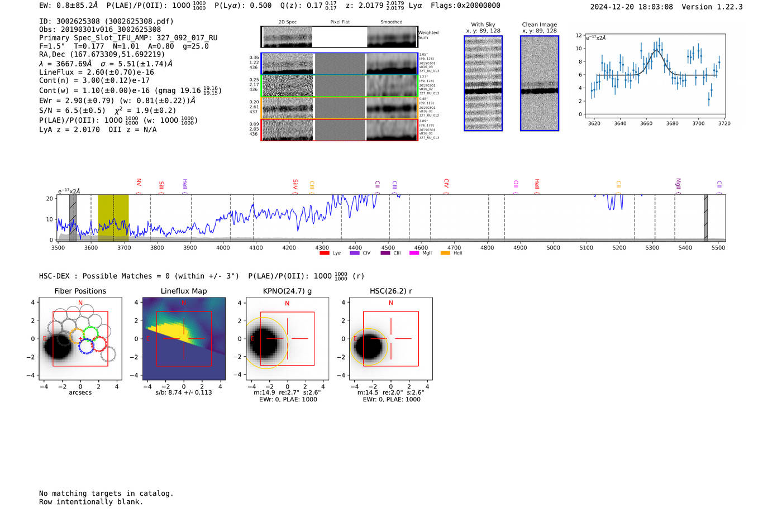Select the NV line marker above spectrum
Screen dimensions: 782x532
pyautogui.click(x=139, y=185)
